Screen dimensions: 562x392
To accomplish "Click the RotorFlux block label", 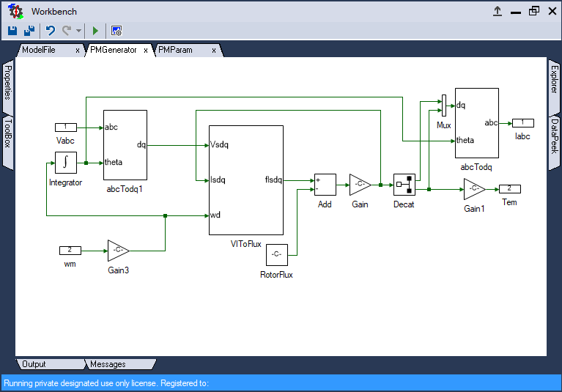I will click(x=276, y=275).
